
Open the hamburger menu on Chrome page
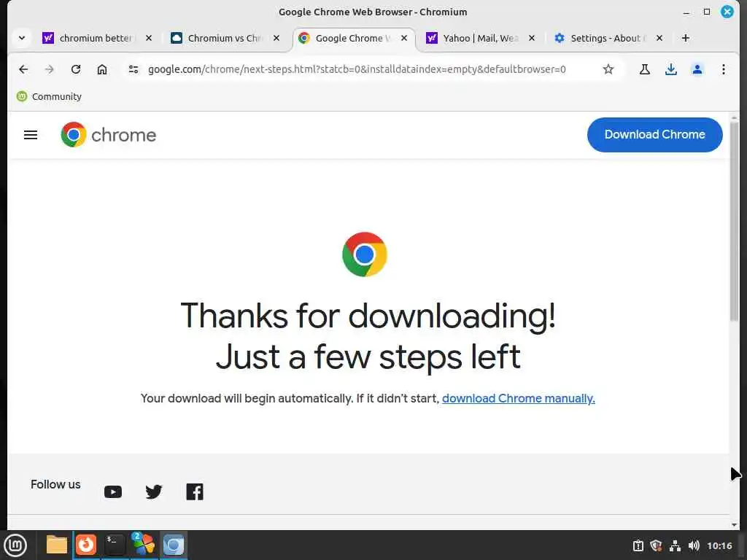(x=31, y=135)
